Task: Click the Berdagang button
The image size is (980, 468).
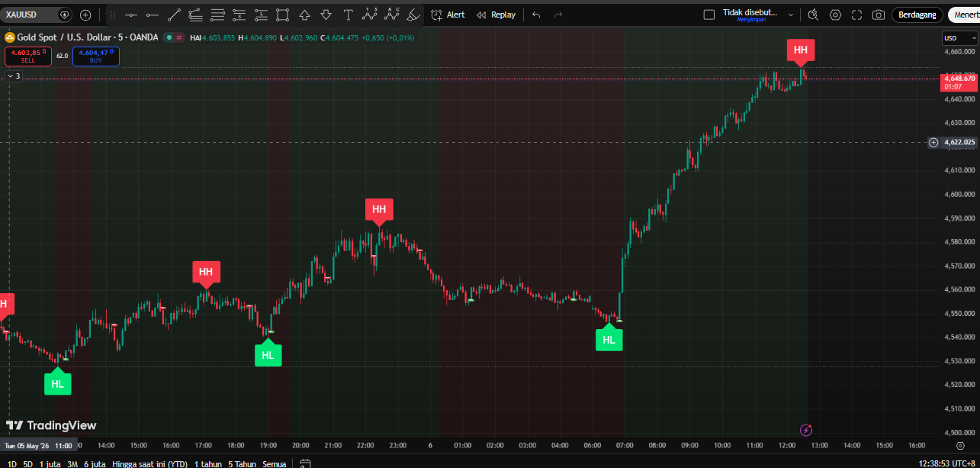Action: tap(917, 15)
